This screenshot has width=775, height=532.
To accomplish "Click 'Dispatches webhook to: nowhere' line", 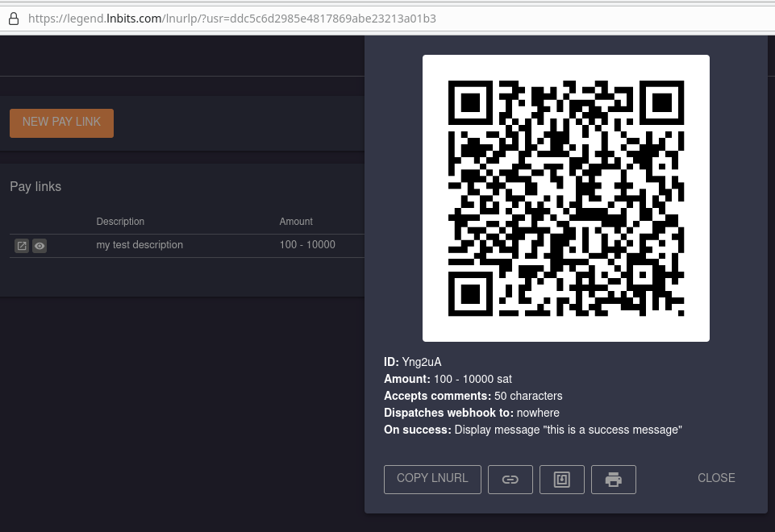I will tap(472, 413).
